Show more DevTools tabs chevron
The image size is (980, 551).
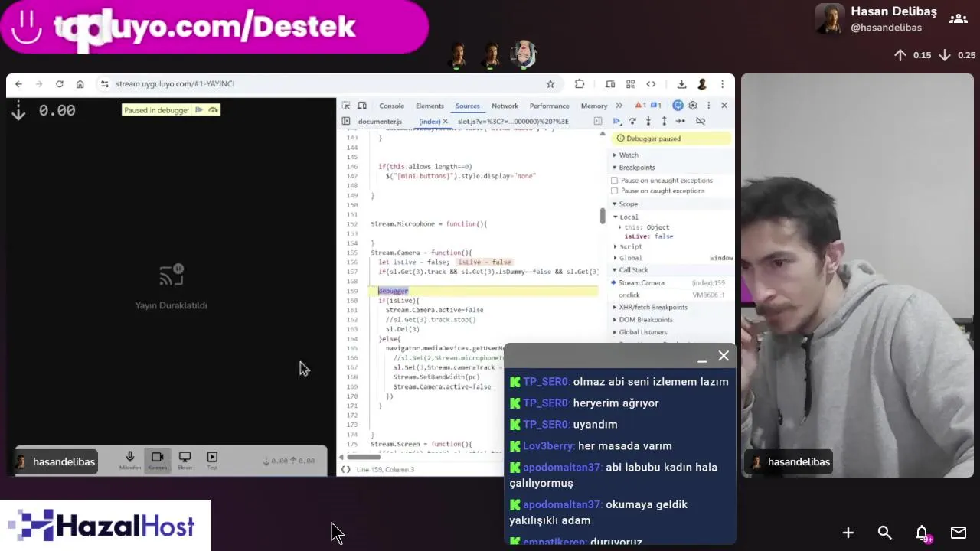tap(619, 106)
